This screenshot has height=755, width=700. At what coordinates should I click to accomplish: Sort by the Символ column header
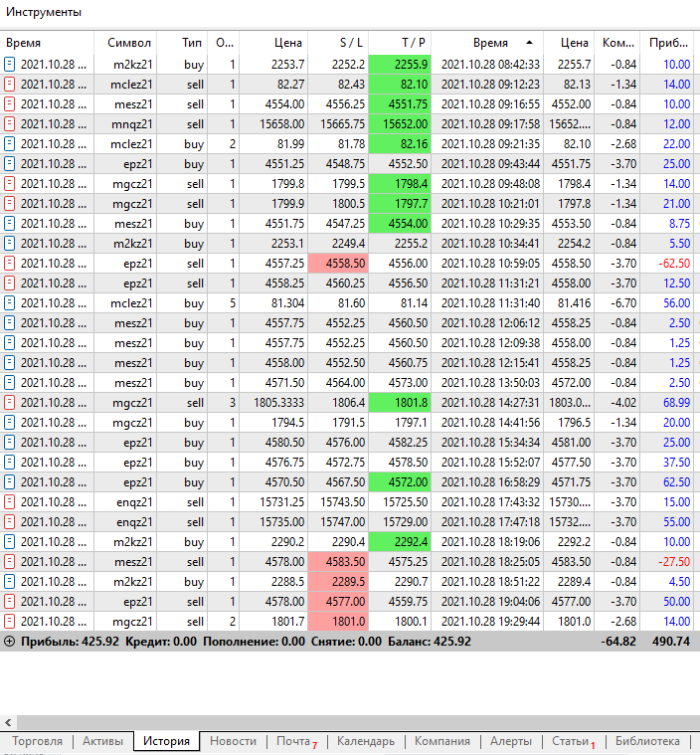pyautogui.click(x=125, y=43)
